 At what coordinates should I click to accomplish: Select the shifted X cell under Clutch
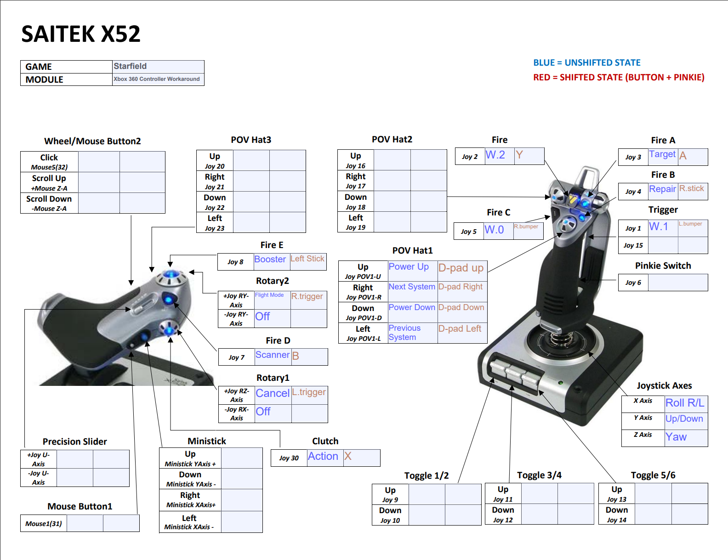pyautogui.click(x=361, y=458)
